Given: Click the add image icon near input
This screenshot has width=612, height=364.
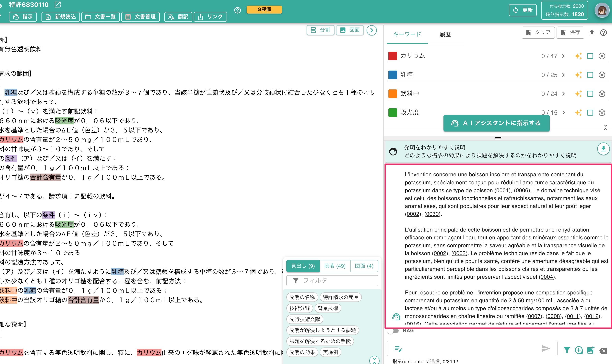Looking at the screenshot, I should (x=591, y=350).
